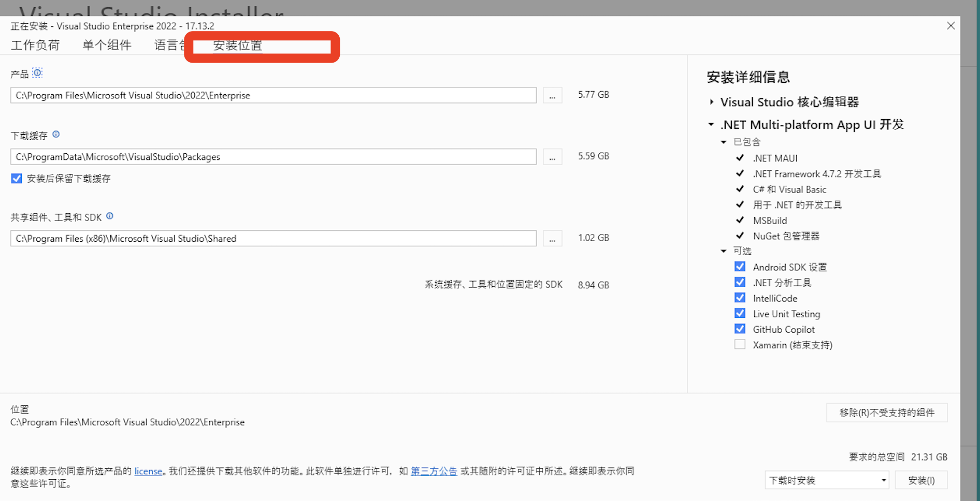Edit the product install path field
Viewport: 980px width, 501px height.
tap(273, 95)
